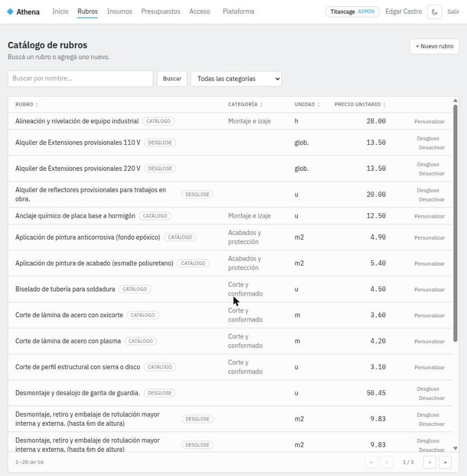Sort table by Unidad column arrows

click(x=318, y=105)
